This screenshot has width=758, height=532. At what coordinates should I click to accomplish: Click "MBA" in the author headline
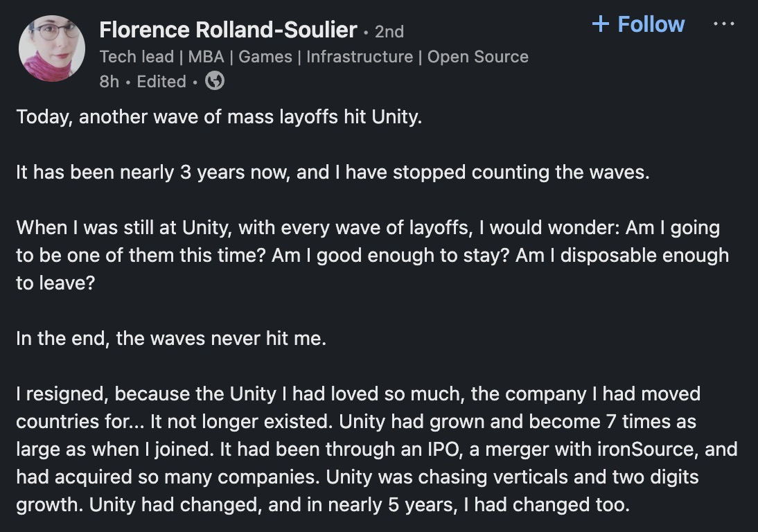tap(206, 57)
